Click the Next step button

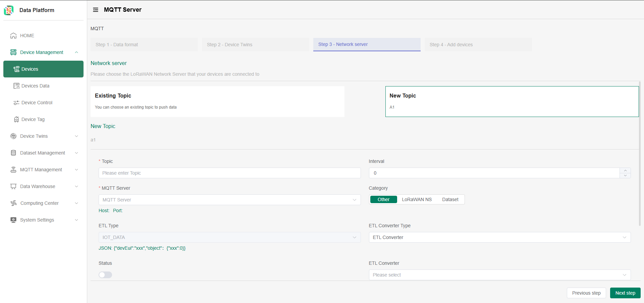click(625, 293)
